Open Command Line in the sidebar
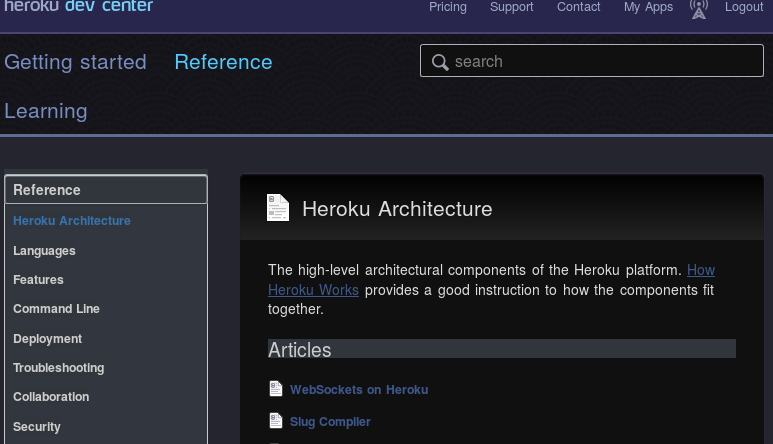The height and width of the screenshot is (444, 773). [56, 309]
